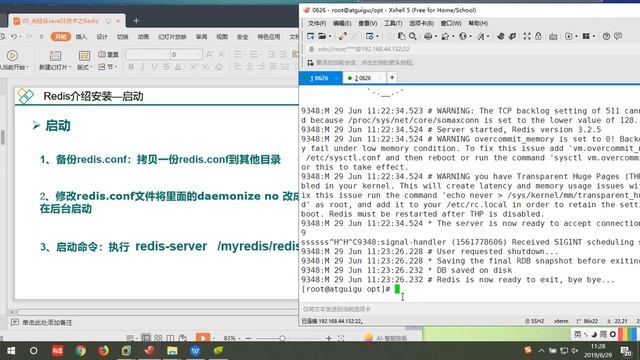Viewport: 640px width, 360px height.
Task: Click Xshell open session folder icon
Action: 322,36
